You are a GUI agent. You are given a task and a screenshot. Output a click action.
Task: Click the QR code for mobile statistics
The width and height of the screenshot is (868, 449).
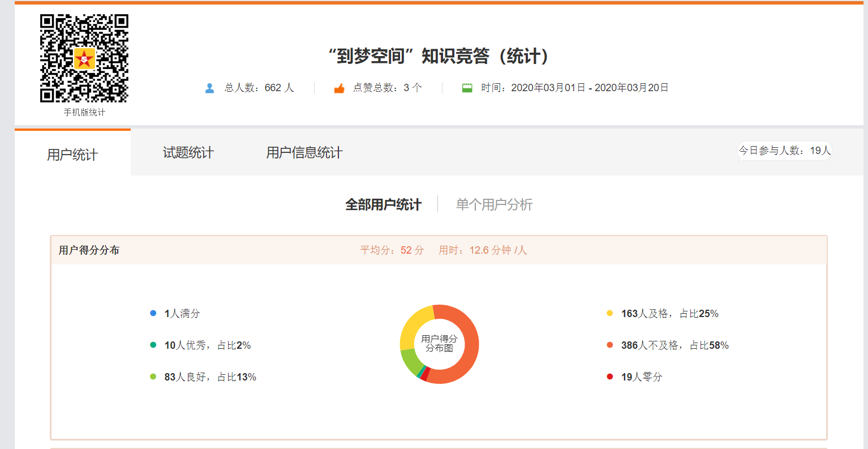coord(84,58)
